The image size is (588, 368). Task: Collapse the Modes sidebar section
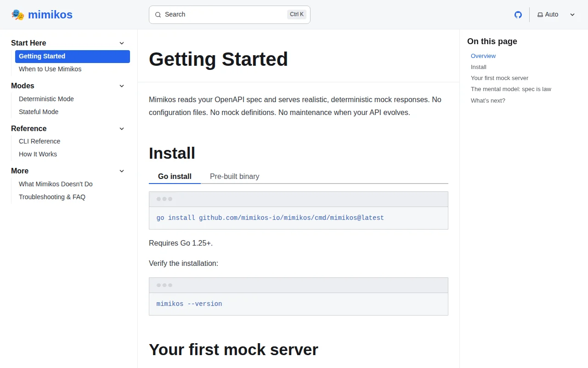click(x=122, y=86)
